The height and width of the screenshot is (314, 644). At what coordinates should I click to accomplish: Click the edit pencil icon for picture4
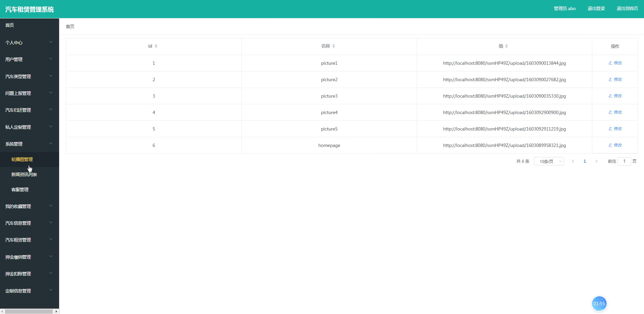(x=610, y=112)
